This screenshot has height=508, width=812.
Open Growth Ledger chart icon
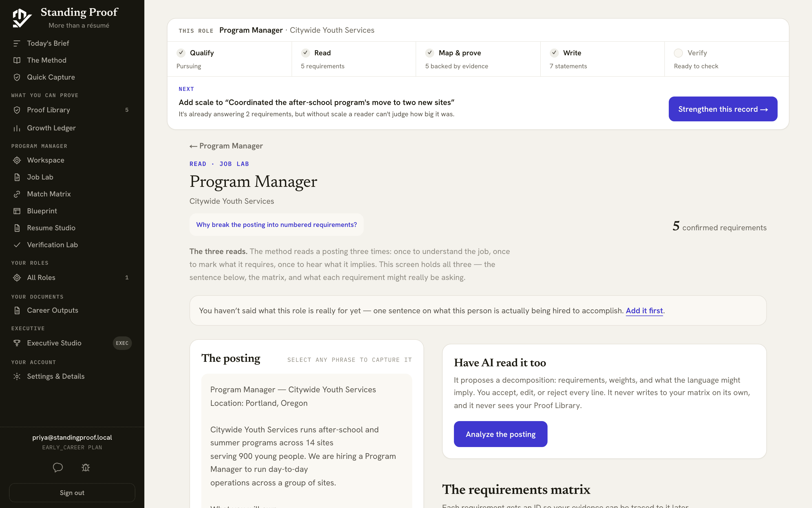click(17, 128)
